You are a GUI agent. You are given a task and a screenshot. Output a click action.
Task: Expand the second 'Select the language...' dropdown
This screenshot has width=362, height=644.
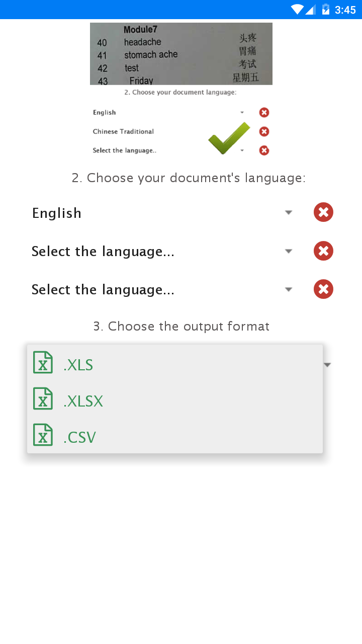pos(289,251)
